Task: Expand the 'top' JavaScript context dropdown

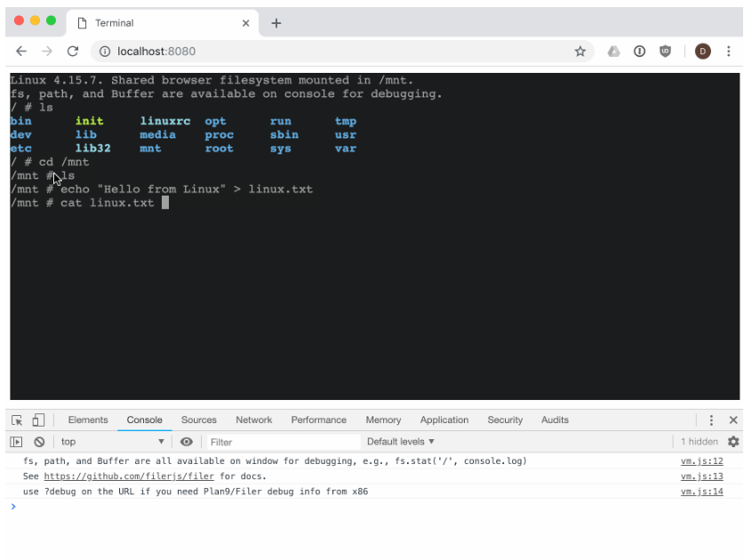Action: click(112, 442)
